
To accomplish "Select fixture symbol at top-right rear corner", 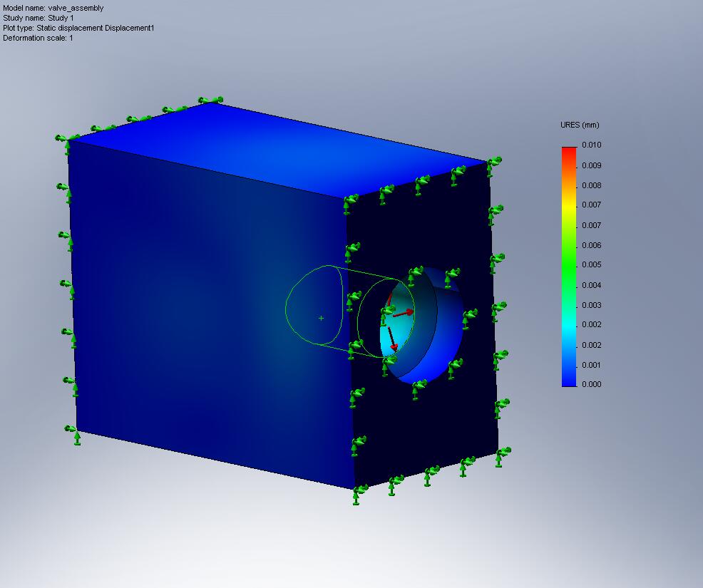I will [492, 165].
